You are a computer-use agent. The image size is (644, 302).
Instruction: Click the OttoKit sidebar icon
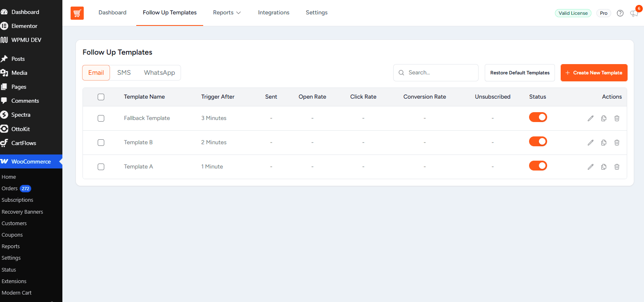tap(4, 129)
